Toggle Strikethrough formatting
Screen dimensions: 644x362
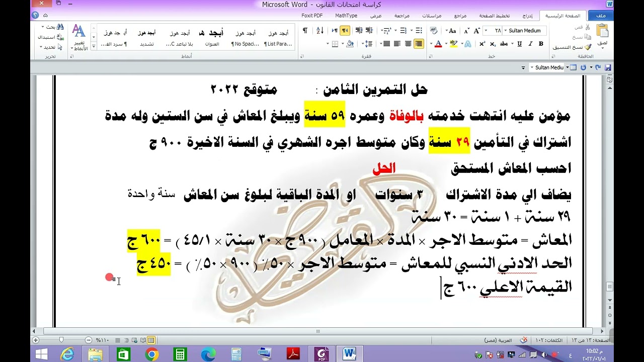[504, 44]
